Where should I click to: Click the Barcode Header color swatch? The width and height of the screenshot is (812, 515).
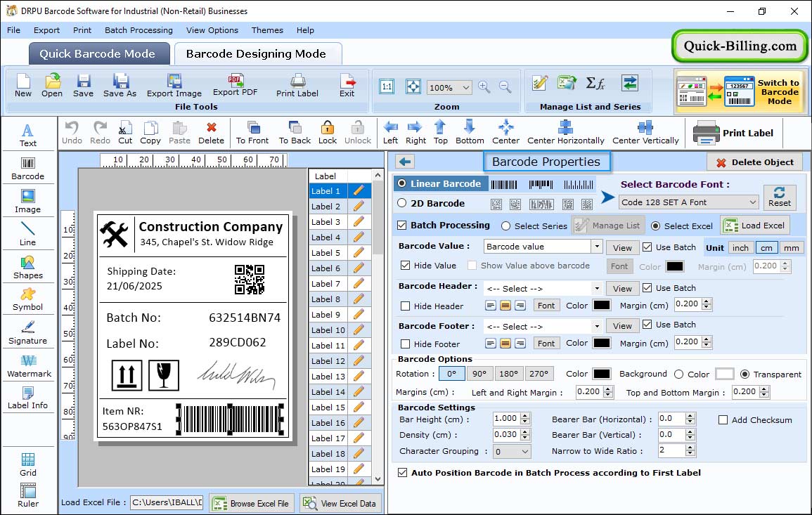(x=602, y=306)
